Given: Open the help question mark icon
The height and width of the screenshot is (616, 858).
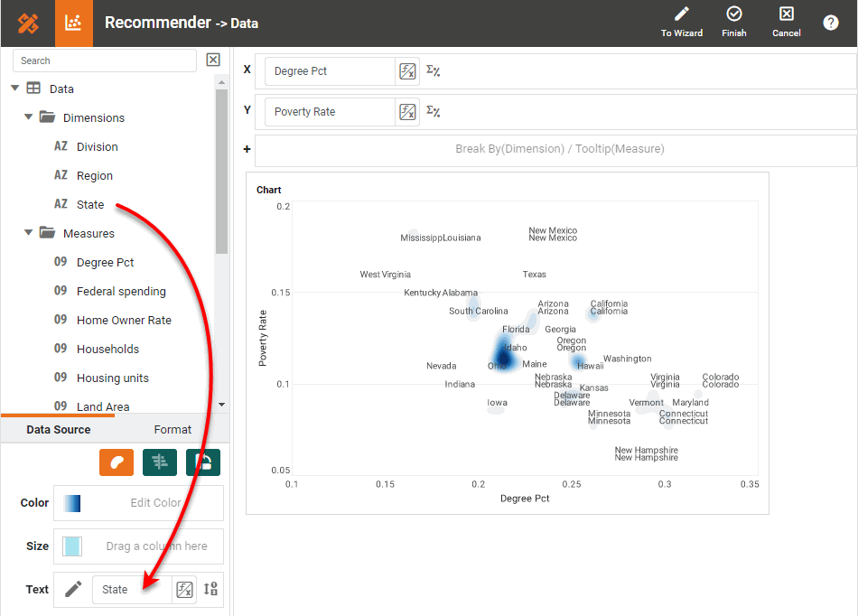Looking at the screenshot, I should tap(831, 23).
